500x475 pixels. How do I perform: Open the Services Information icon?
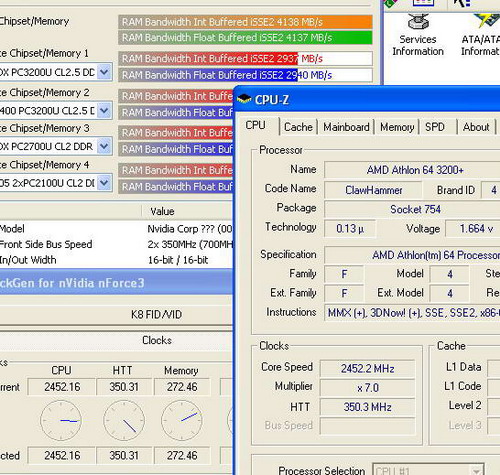[x=418, y=35]
